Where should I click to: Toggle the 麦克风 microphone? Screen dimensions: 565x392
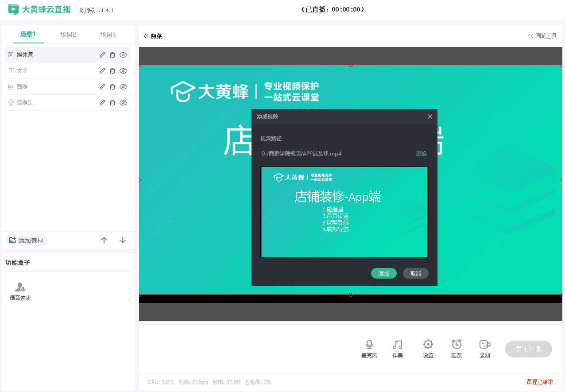[369, 349]
